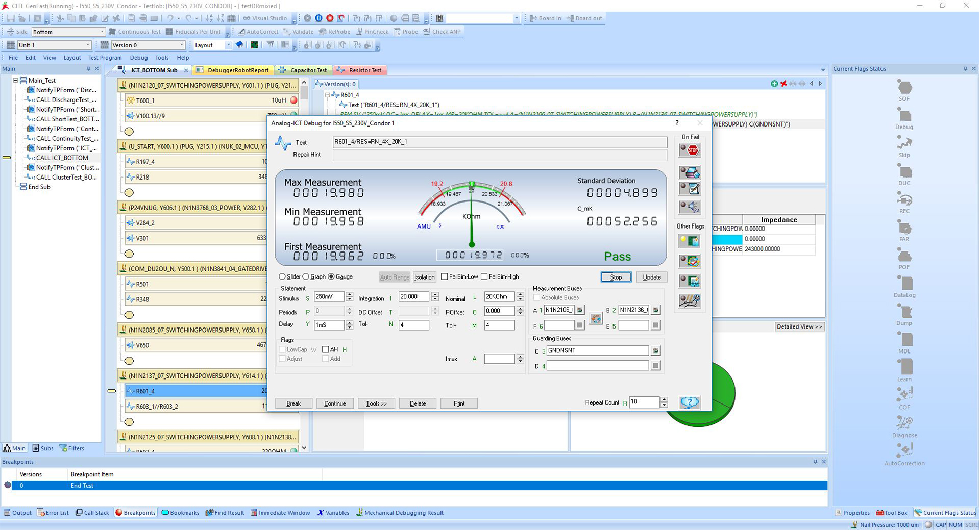Click the AutoCorrect toolbar item
Screen dimensions: 980x530
tap(258, 32)
